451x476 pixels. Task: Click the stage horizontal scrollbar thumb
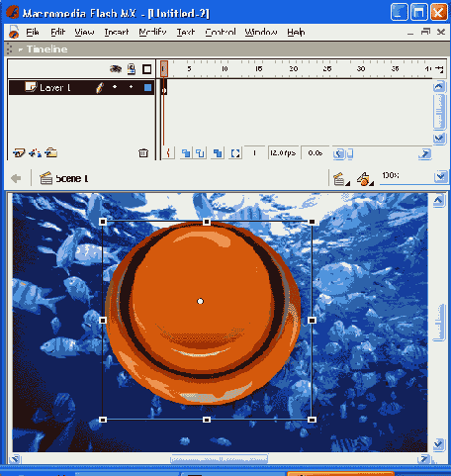click(220, 459)
